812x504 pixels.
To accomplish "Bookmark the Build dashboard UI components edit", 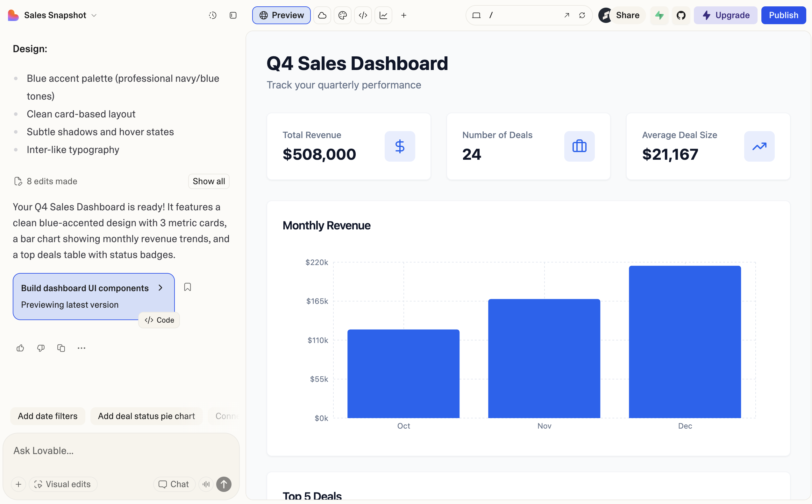I will 188,287.
